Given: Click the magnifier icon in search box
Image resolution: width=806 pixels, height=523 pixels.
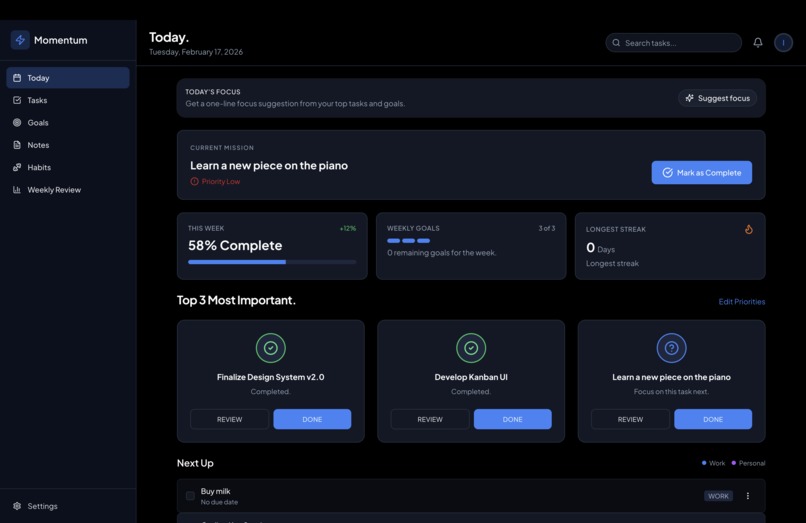Looking at the screenshot, I should pyautogui.click(x=616, y=43).
